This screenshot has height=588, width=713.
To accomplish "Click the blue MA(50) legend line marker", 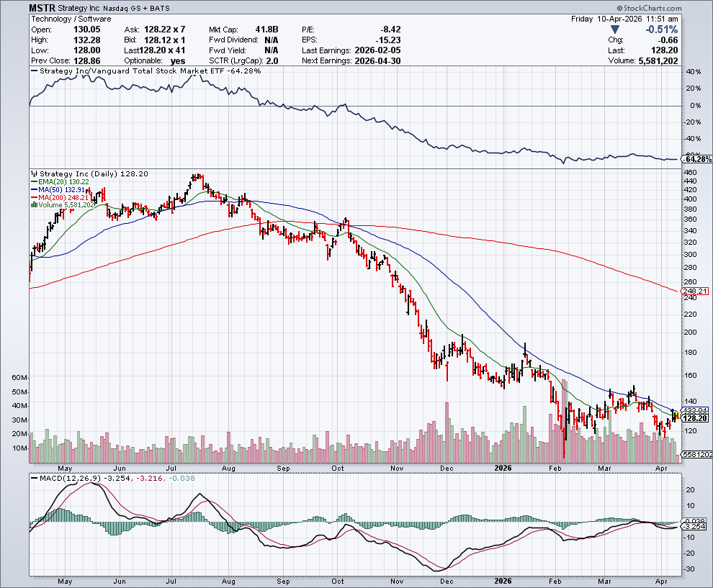I will tap(33, 190).
